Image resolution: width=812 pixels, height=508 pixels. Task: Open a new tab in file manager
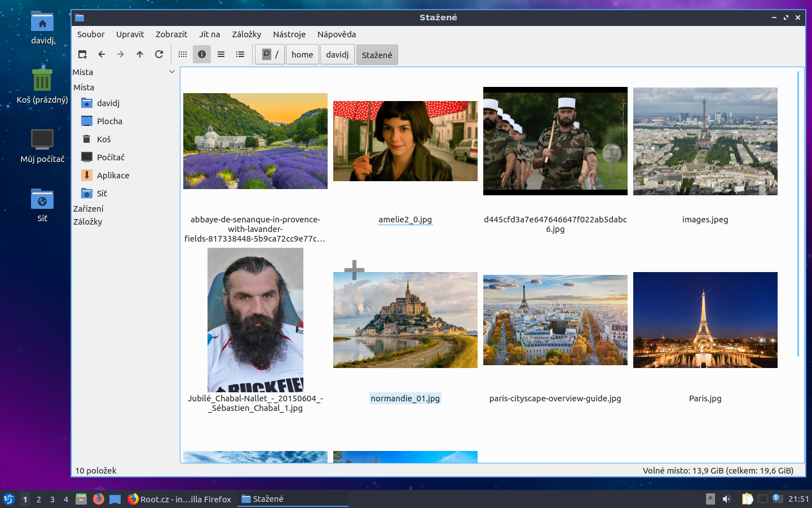click(x=82, y=54)
